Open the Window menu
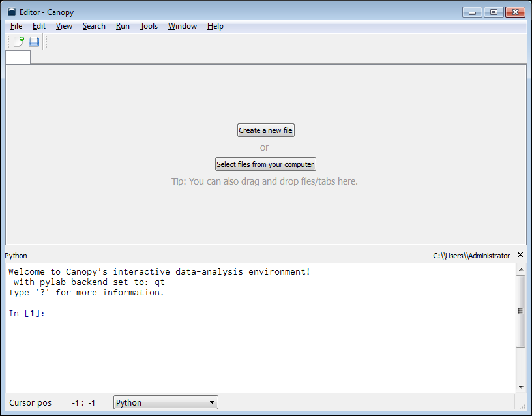Image resolution: width=532 pixels, height=416 pixels. [x=183, y=26]
